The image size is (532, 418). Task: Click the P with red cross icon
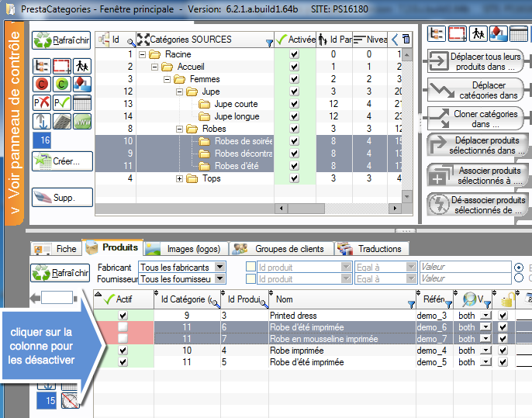point(42,102)
